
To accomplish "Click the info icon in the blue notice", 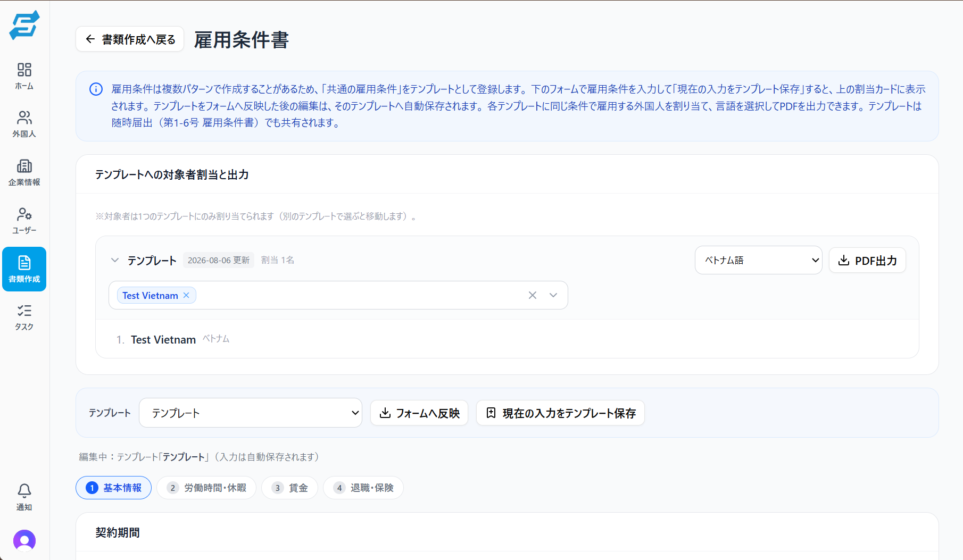I will point(96,89).
